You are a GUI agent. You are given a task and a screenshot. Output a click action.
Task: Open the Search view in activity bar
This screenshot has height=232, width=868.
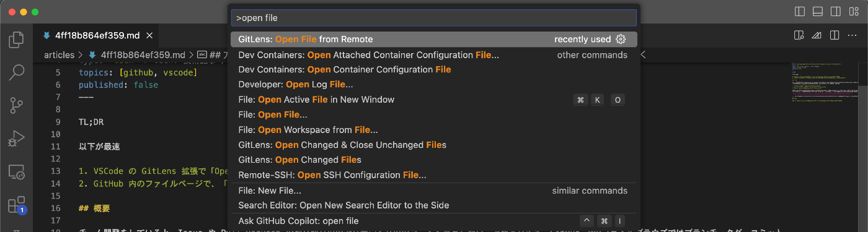pyautogui.click(x=16, y=73)
